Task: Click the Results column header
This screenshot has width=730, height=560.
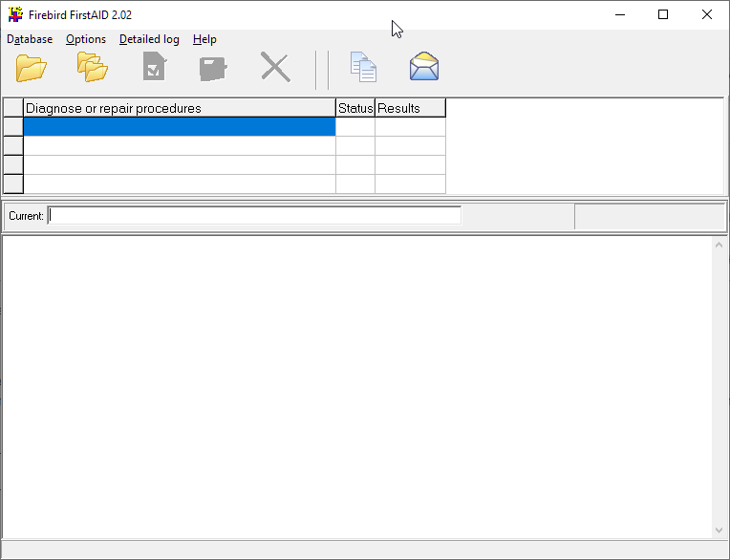Action: (411, 108)
